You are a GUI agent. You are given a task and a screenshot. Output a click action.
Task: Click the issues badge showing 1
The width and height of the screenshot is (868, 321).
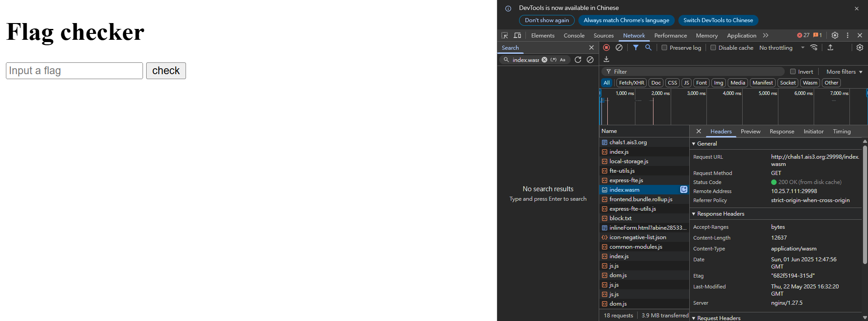[x=817, y=35]
